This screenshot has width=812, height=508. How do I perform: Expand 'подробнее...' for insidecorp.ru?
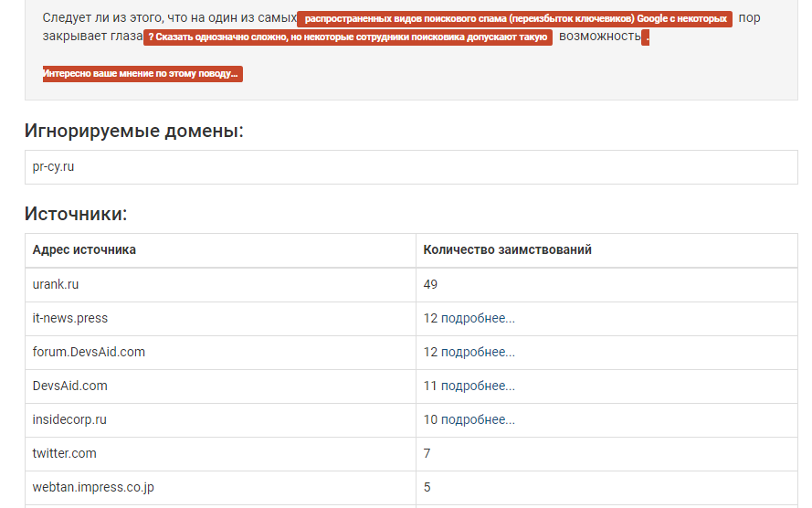pyautogui.click(x=478, y=419)
